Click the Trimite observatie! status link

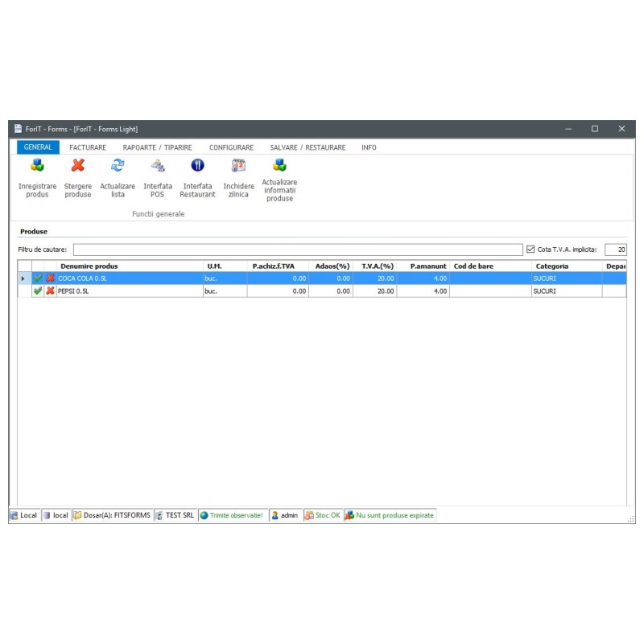click(x=236, y=515)
